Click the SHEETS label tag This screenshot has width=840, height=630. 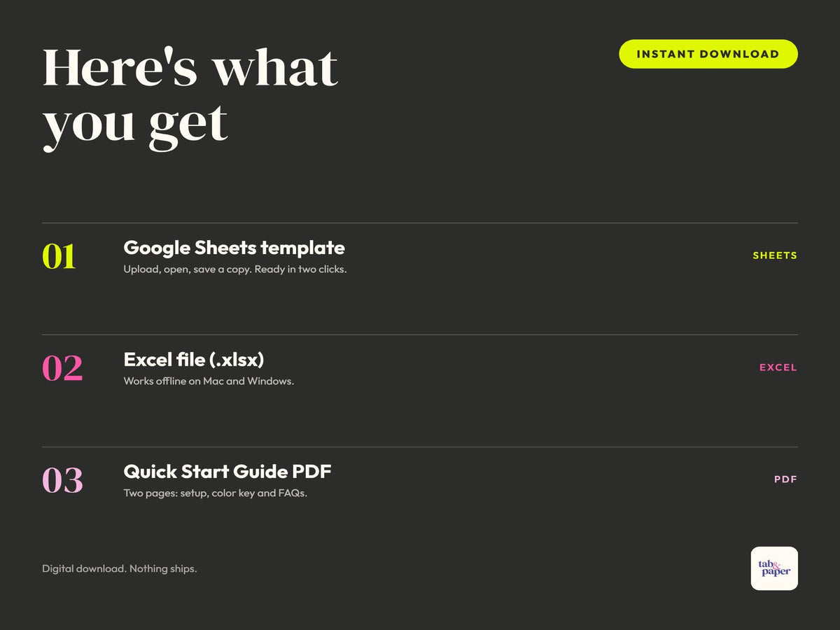[x=775, y=255]
